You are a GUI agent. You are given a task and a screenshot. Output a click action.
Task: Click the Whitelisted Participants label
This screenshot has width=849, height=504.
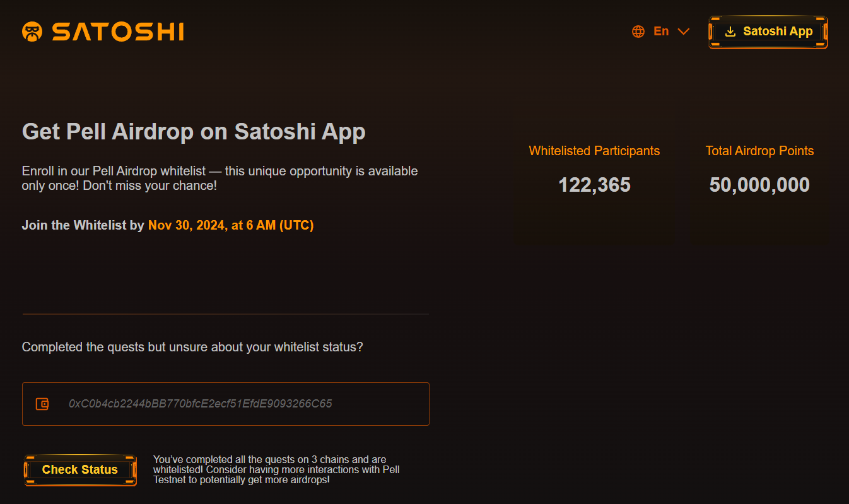pyautogui.click(x=594, y=151)
